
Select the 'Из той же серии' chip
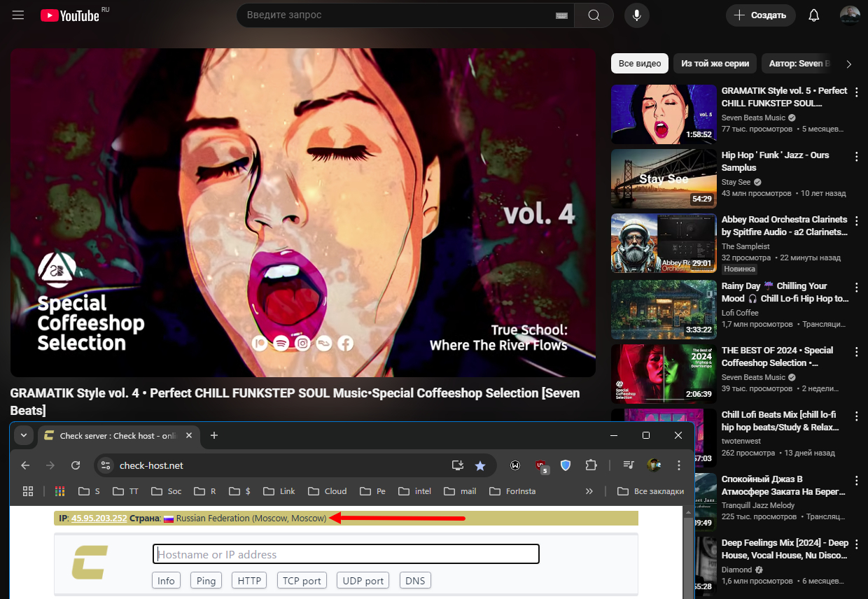pyautogui.click(x=715, y=64)
